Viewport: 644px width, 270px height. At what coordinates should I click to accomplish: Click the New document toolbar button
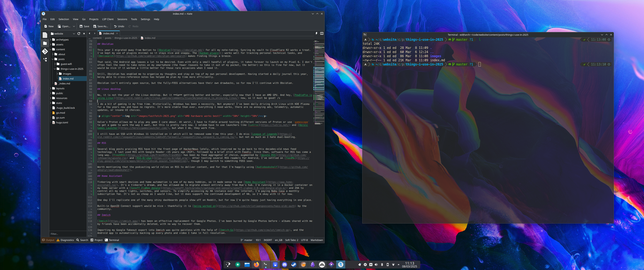(x=49, y=26)
